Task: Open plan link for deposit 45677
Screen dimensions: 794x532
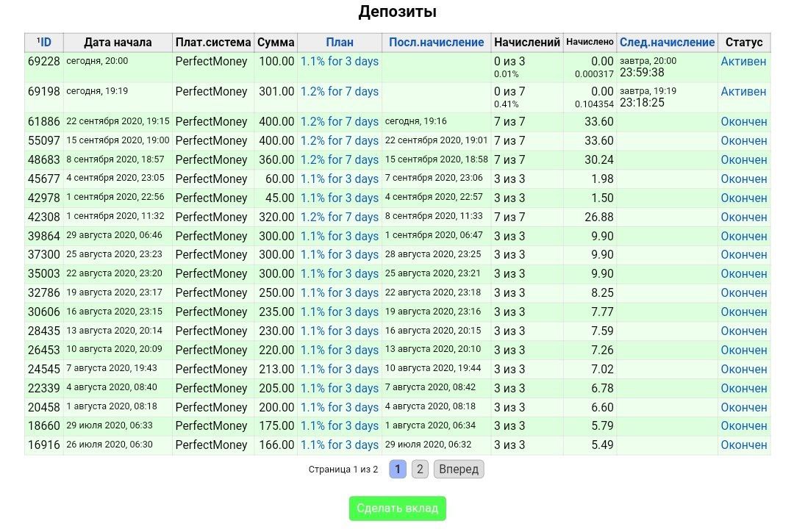Action: point(339,179)
